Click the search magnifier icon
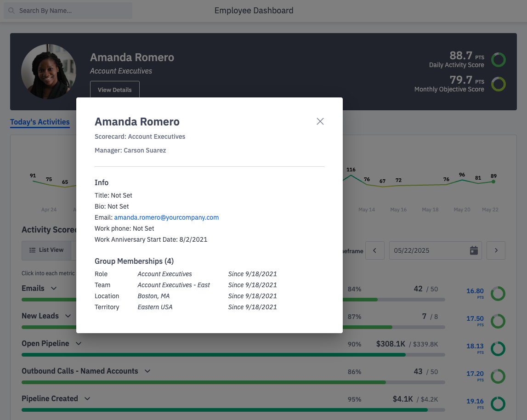Screen dimensions: 527x420 coord(11,11)
